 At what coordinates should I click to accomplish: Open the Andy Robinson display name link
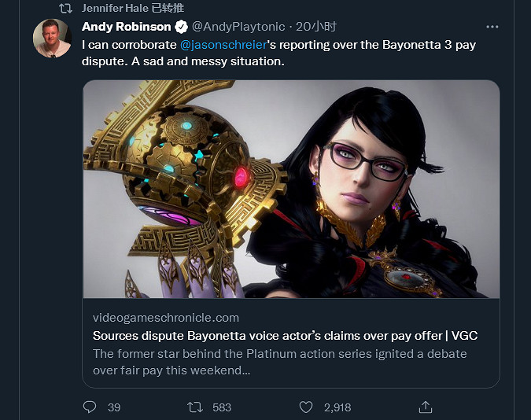[x=126, y=27]
